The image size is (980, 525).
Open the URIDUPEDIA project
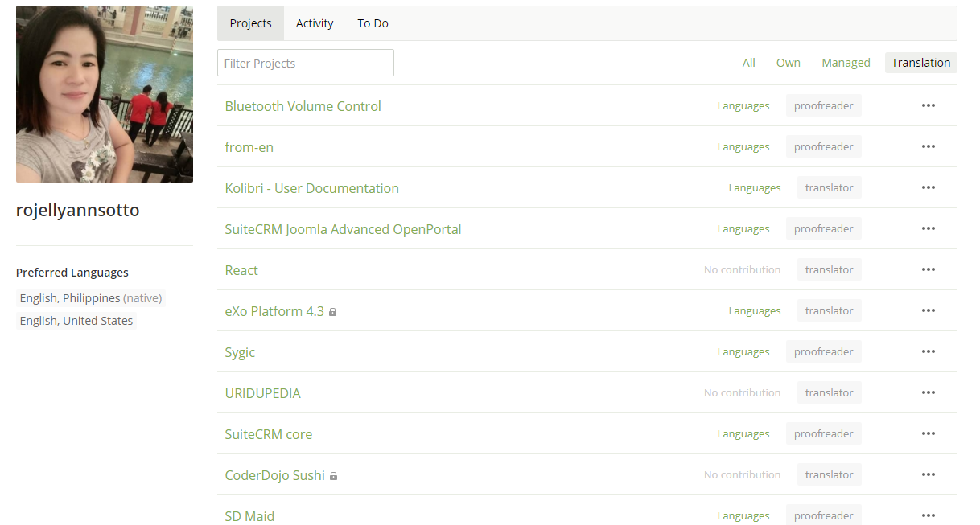263,393
